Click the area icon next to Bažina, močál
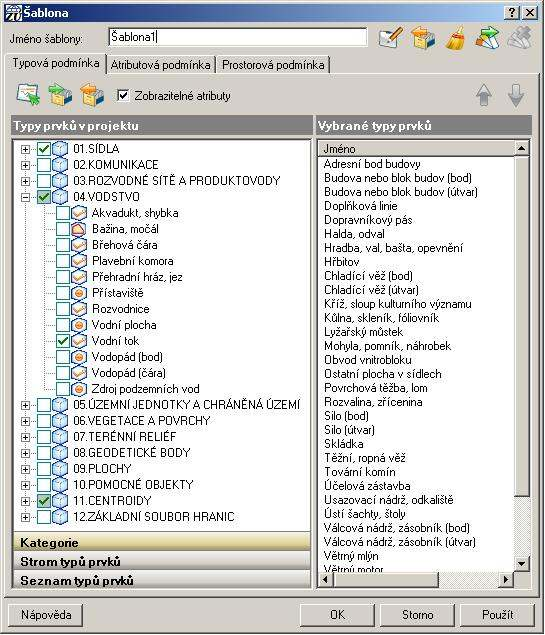 pyautogui.click(x=79, y=229)
